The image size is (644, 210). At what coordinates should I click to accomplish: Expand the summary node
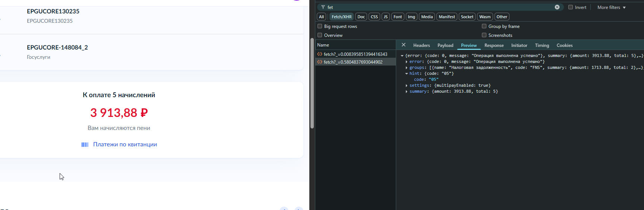407,92
